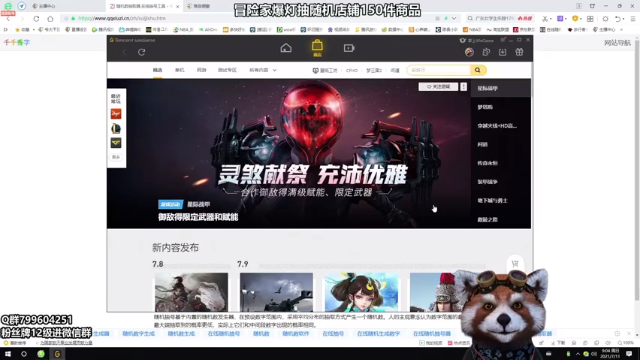Click icon left of downloads in WeGame header
Viewport: 640px width, 360px height.
click(486, 52)
